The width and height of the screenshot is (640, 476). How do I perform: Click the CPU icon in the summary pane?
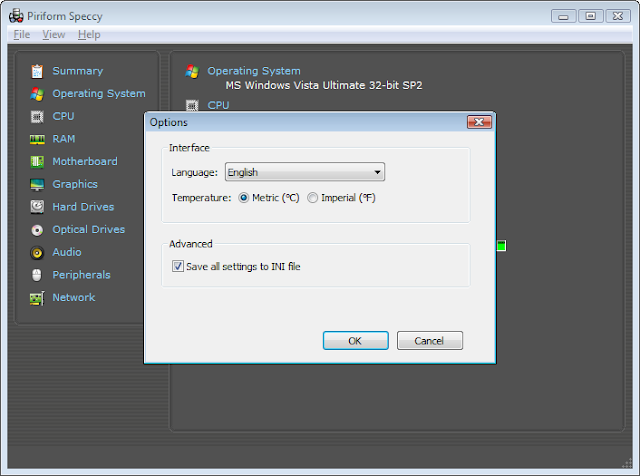pos(192,105)
